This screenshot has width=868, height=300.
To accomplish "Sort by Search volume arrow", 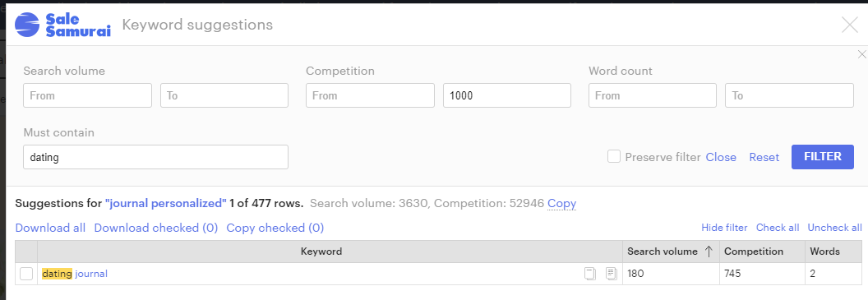I will (709, 252).
